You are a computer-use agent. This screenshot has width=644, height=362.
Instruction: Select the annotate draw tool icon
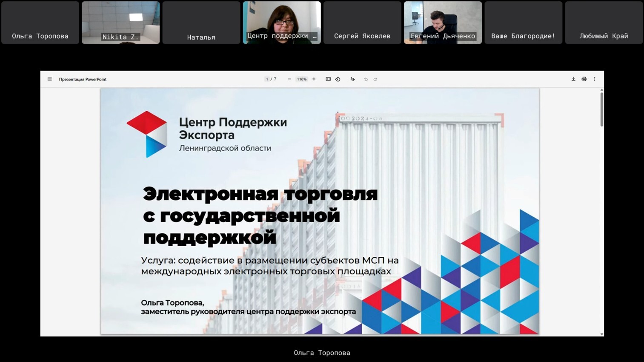(x=352, y=79)
